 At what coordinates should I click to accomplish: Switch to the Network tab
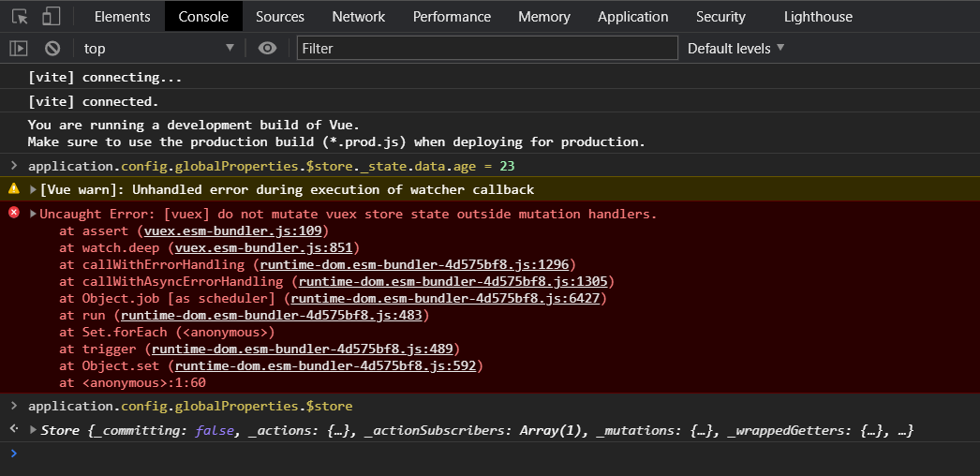(358, 17)
